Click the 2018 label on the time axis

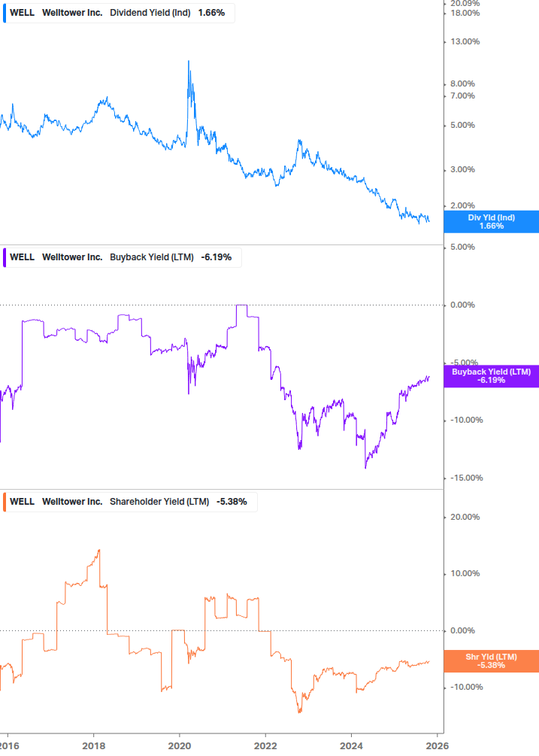click(93, 745)
